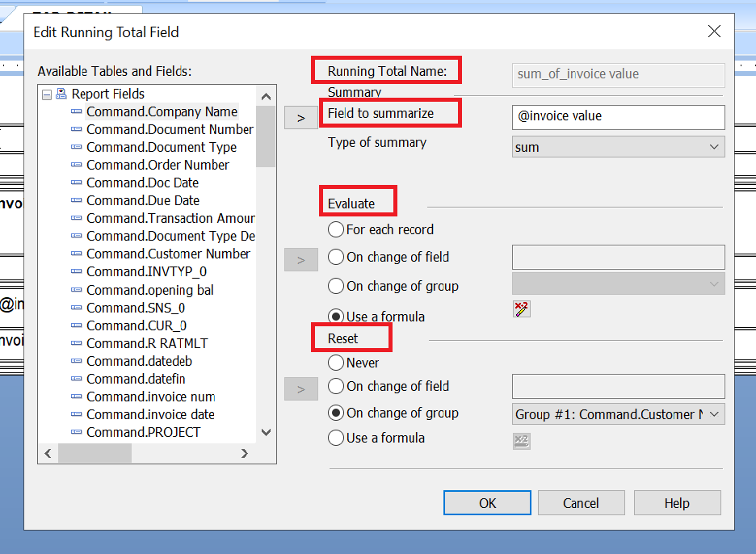Click the Cancel button
756x554 pixels.
[x=581, y=503]
